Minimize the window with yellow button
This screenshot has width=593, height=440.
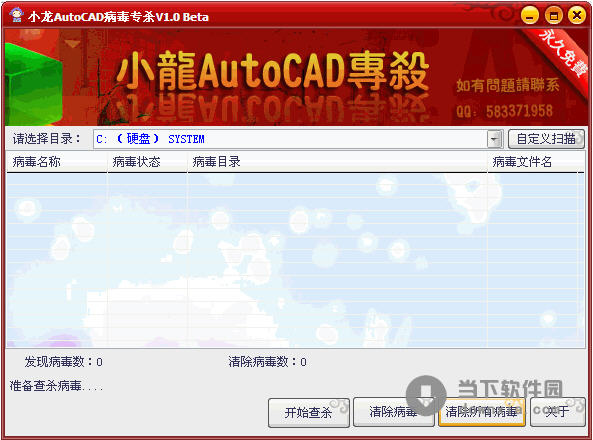(x=529, y=16)
